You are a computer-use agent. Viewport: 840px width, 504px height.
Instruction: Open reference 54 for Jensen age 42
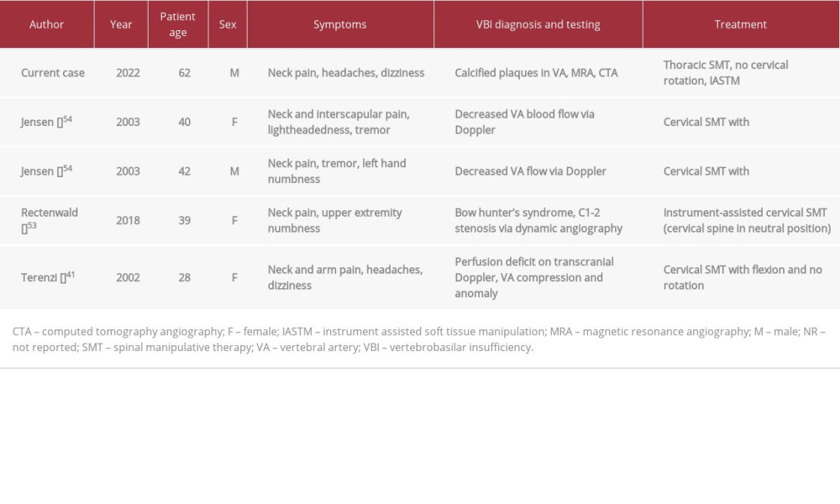click(x=67, y=169)
